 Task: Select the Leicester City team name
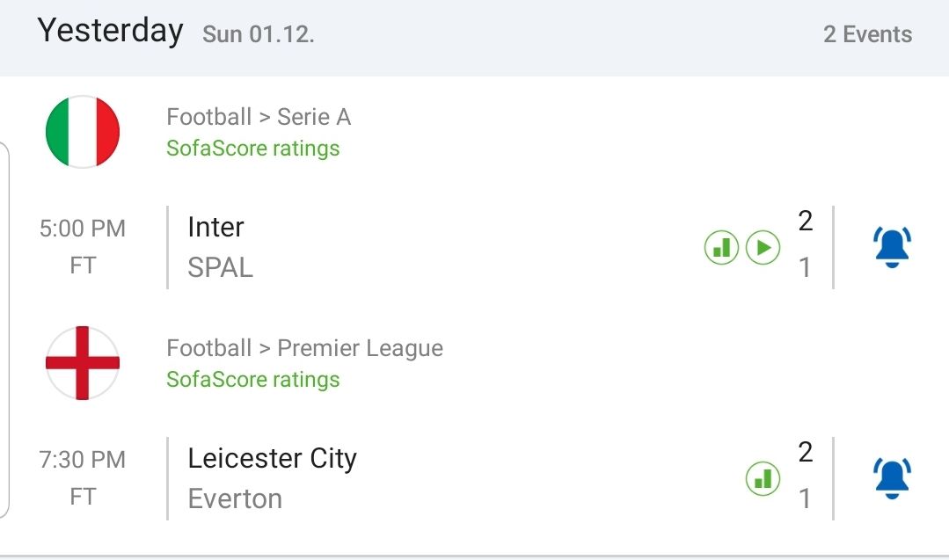point(272,458)
